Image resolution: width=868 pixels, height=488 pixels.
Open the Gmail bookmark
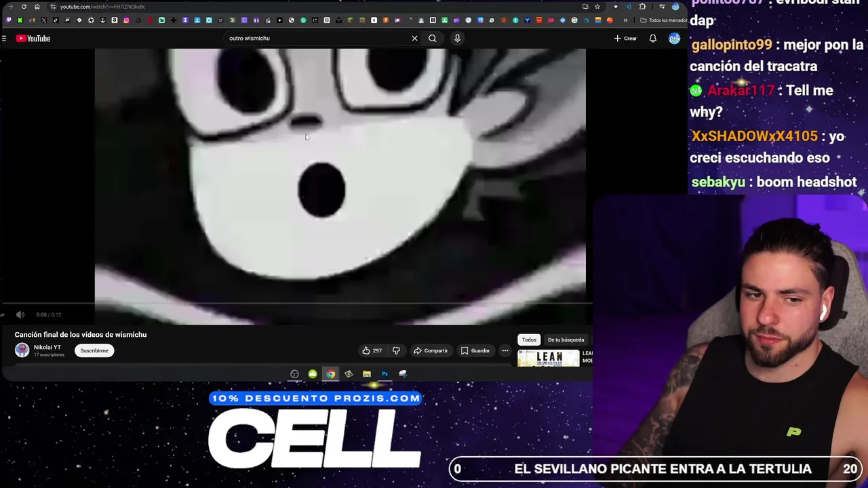(32, 20)
